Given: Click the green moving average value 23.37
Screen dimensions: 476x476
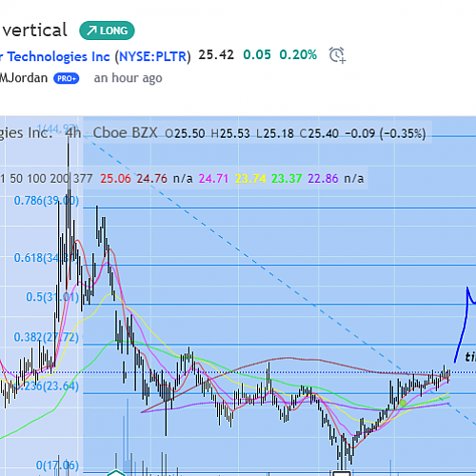Looking at the screenshot, I should click(x=287, y=179).
